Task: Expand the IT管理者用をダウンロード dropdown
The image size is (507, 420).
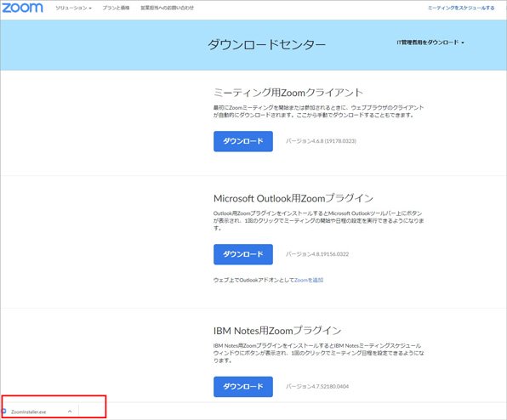Action: click(x=430, y=43)
